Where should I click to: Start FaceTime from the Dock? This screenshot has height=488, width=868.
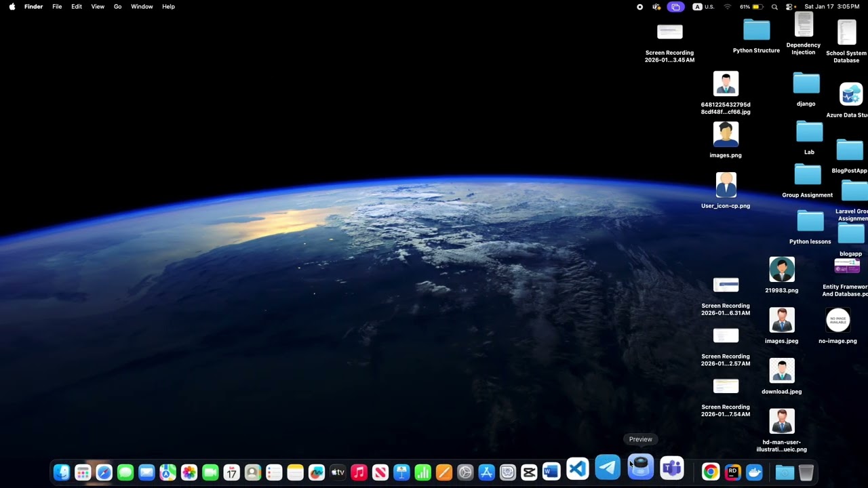[x=210, y=472]
